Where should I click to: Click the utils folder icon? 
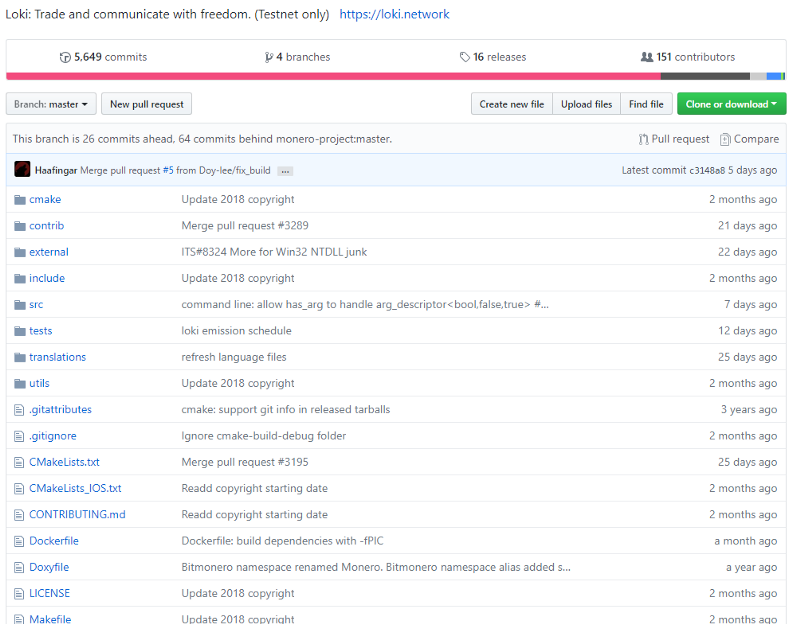point(20,384)
